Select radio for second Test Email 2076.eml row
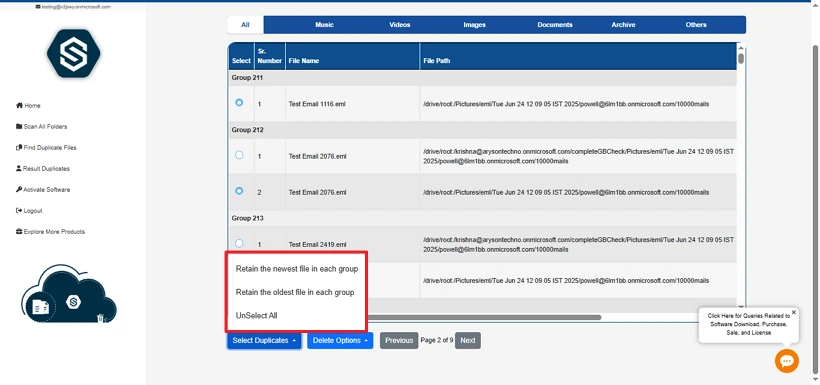 click(x=239, y=191)
